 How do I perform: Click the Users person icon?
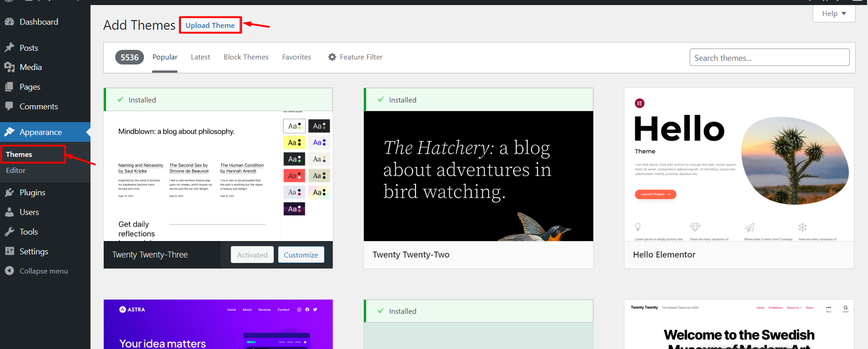click(x=9, y=212)
